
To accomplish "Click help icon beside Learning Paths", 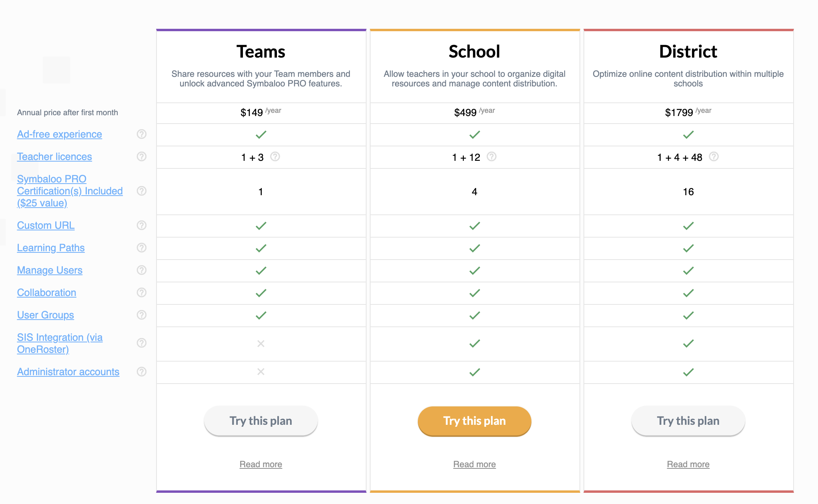I will (142, 248).
